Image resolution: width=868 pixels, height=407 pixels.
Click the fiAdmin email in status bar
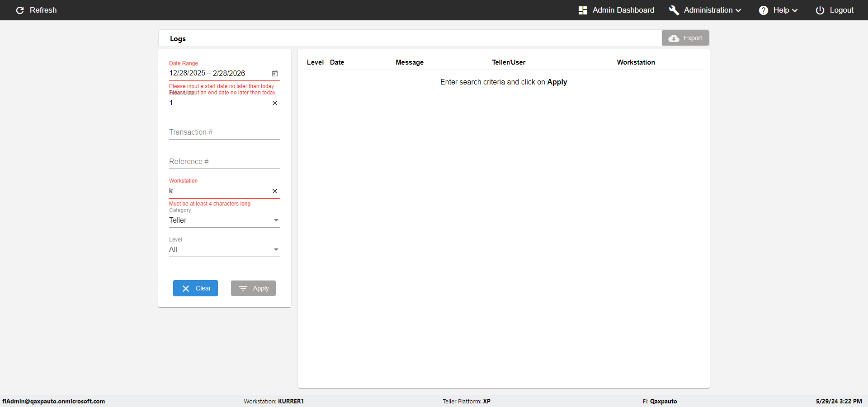(53, 401)
